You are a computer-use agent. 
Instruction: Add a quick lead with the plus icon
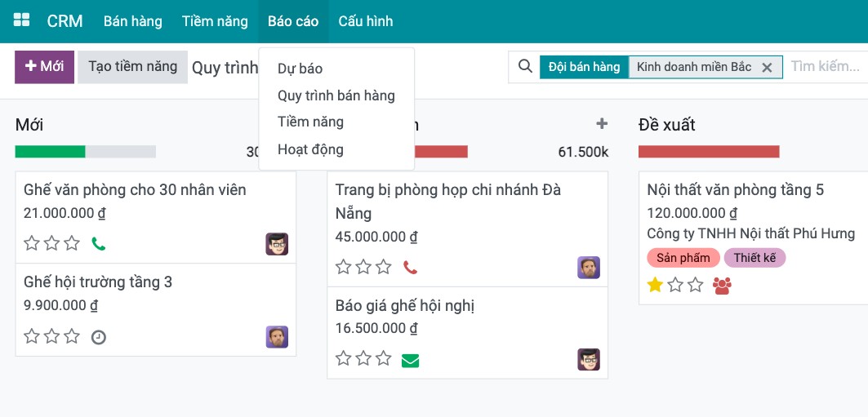tap(602, 124)
